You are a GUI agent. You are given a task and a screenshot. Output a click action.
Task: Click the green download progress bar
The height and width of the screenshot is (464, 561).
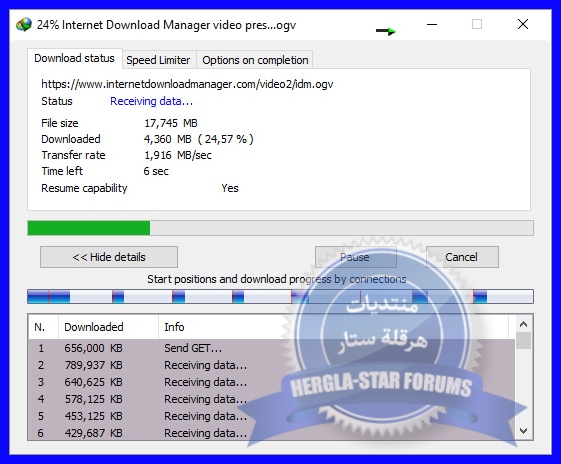(x=280, y=228)
